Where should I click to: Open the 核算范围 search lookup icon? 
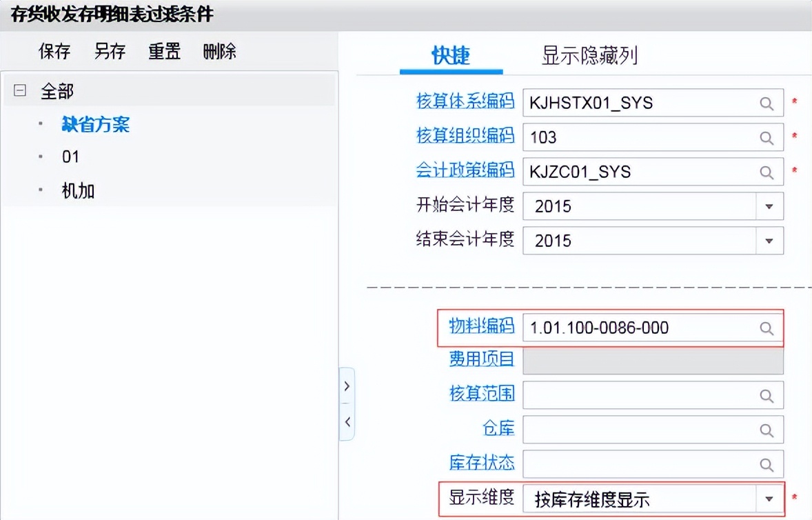(x=767, y=394)
